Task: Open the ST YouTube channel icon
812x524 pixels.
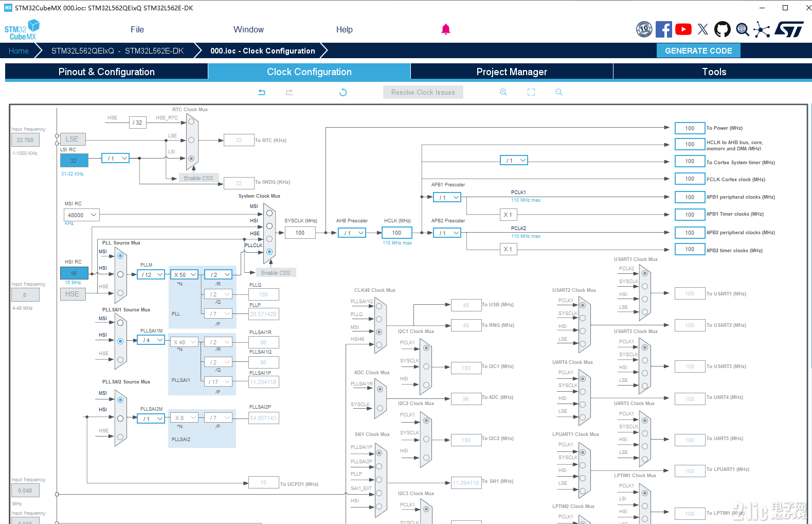Action: [683, 29]
